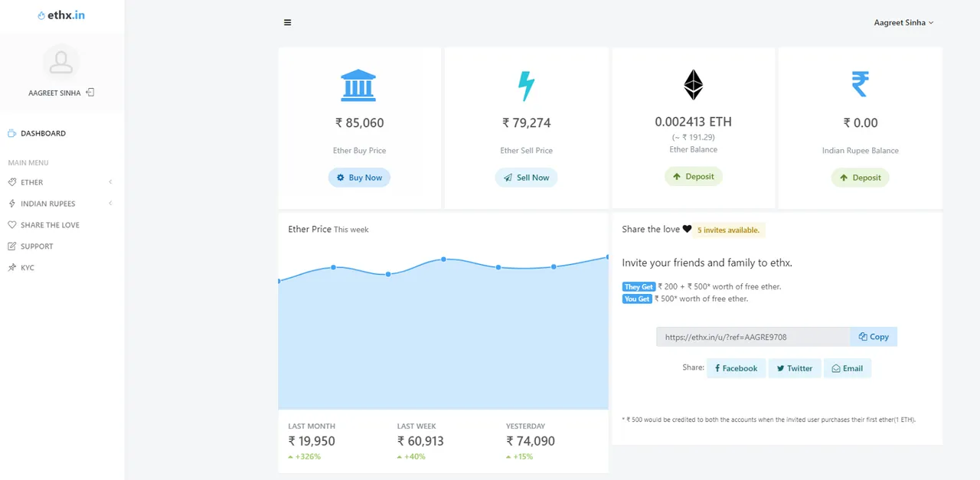Click the ₹ 85,060 buy price
Screen dimensions: 980x480
pos(359,122)
